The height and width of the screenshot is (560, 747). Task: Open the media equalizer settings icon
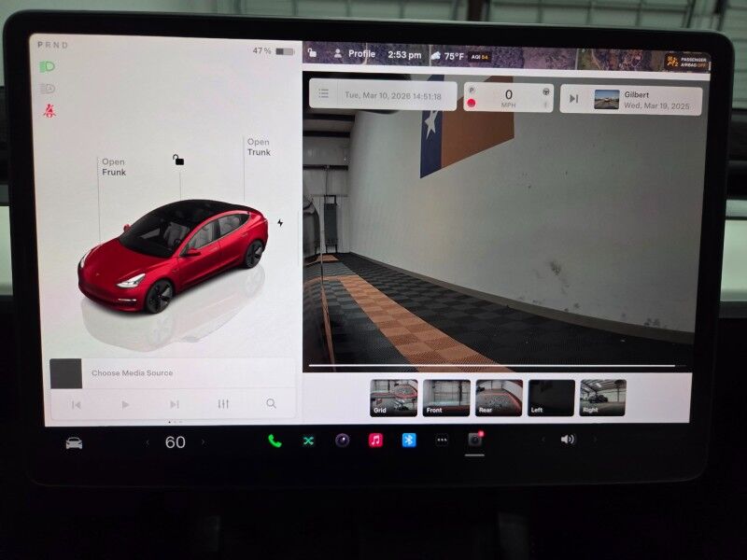223,404
